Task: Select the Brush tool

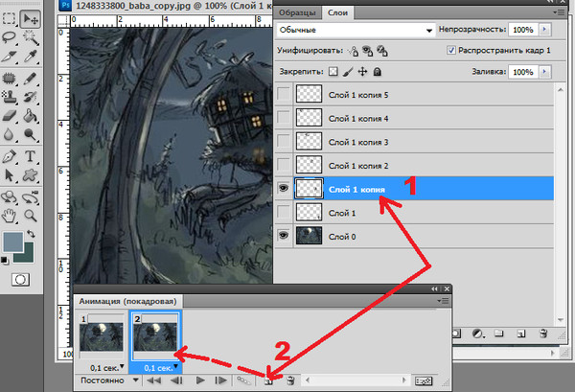Action: [30, 78]
